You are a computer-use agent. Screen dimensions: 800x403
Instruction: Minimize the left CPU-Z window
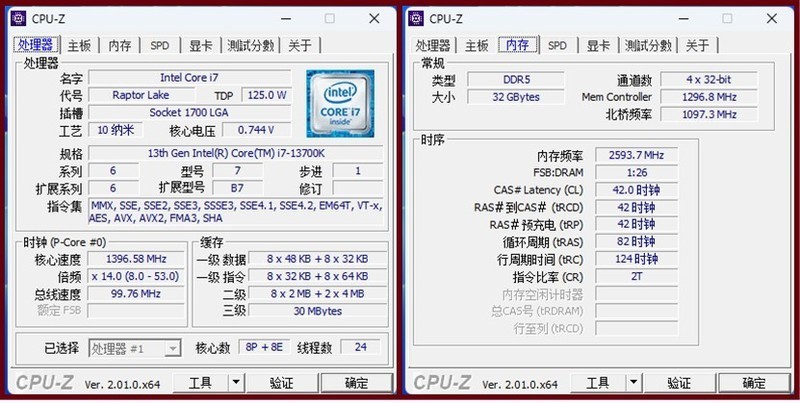pyautogui.click(x=286, y=19)
